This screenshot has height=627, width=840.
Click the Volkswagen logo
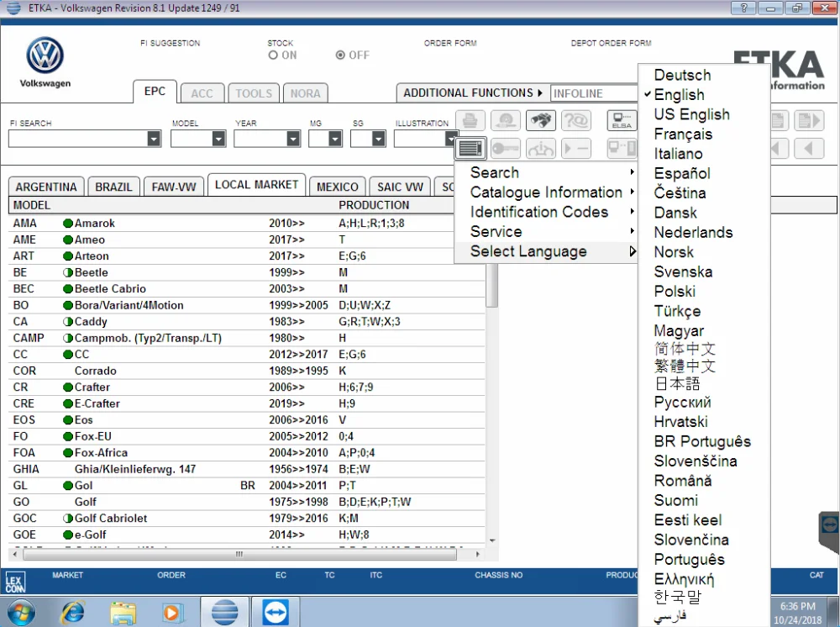(45, 55)
